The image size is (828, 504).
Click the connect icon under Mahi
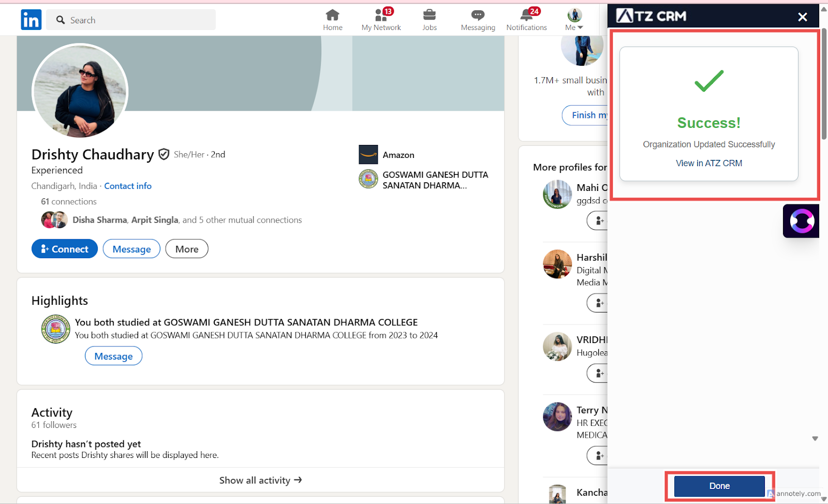[x=599, y=221]
